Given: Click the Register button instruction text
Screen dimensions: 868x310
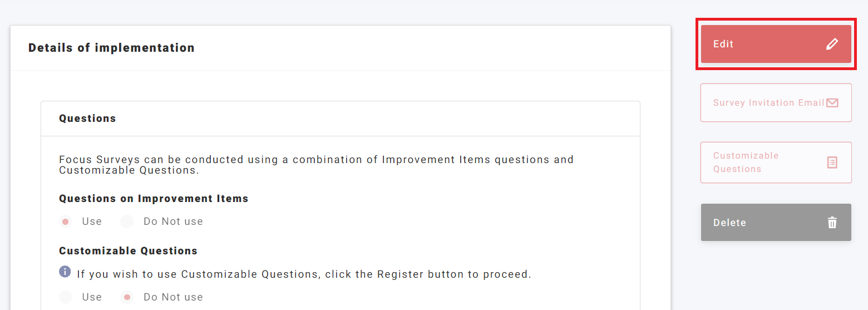Looking at the screenshot, I should click(x=304, y=274).
